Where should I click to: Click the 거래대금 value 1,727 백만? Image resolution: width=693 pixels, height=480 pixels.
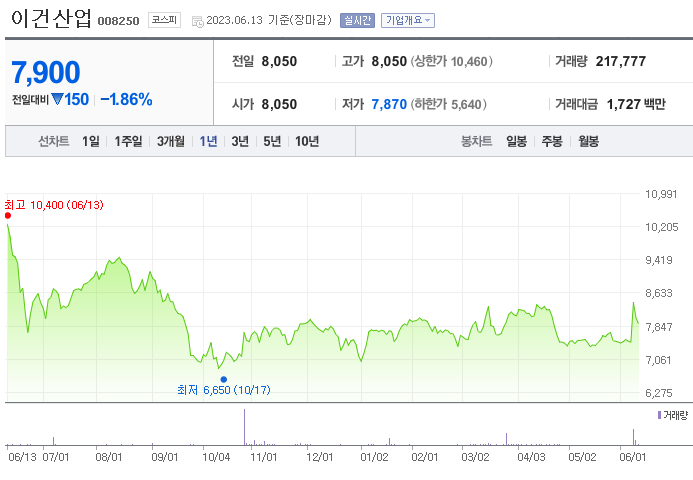636,104
